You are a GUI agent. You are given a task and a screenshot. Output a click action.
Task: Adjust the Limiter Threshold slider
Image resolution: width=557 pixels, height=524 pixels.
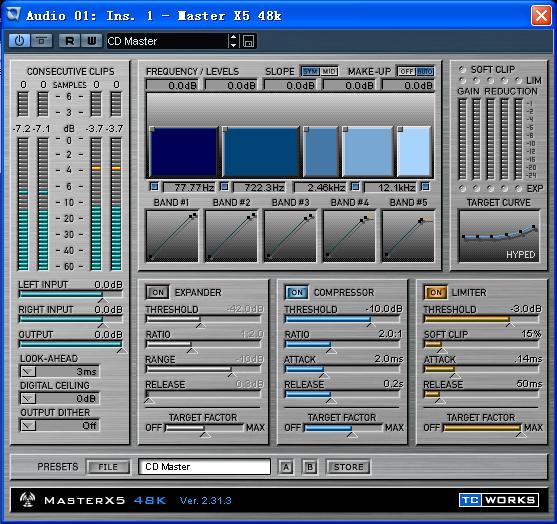(481, 319)
